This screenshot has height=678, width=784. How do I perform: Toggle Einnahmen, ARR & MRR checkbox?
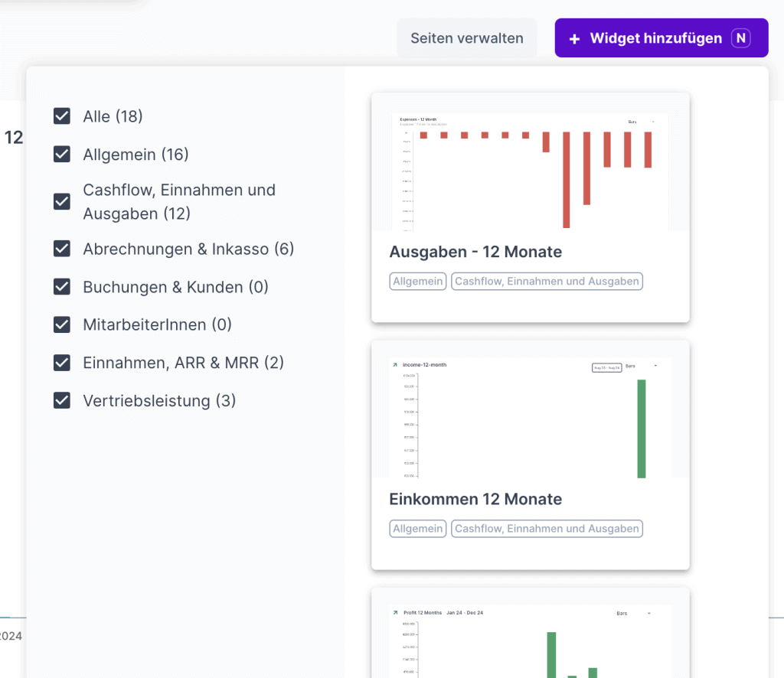62,363
